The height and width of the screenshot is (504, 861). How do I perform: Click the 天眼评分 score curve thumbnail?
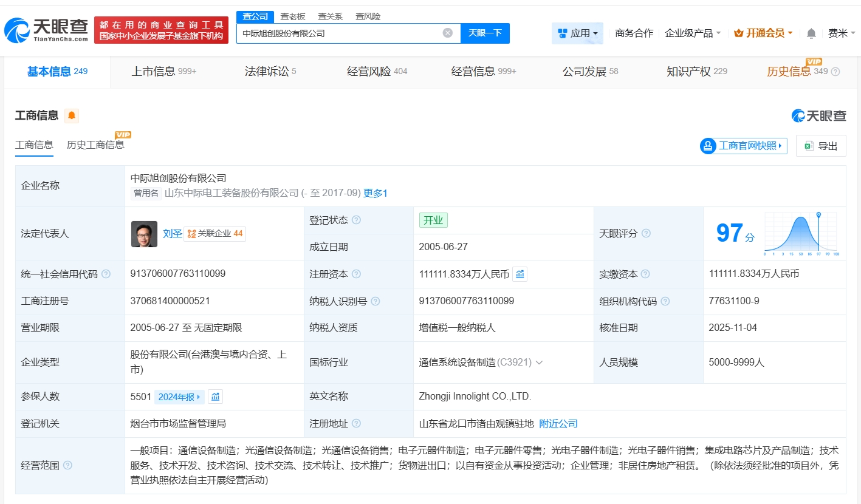[x=801, y=234]
